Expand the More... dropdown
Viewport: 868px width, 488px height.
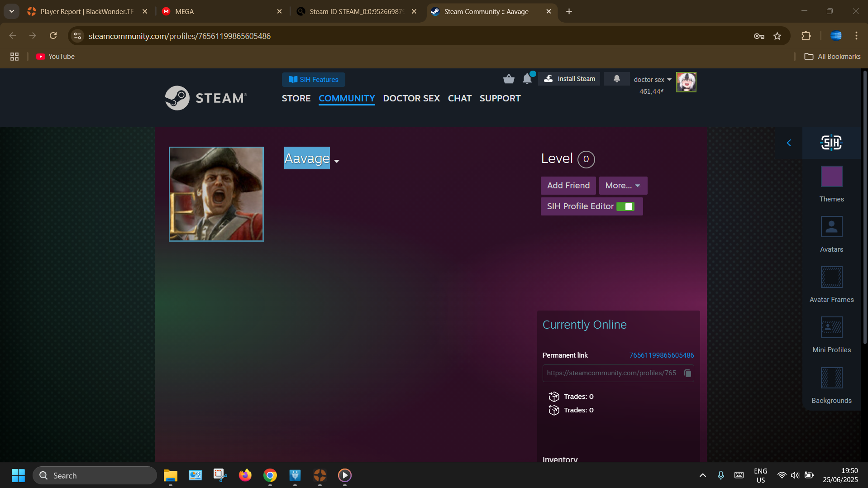[623, 186]
